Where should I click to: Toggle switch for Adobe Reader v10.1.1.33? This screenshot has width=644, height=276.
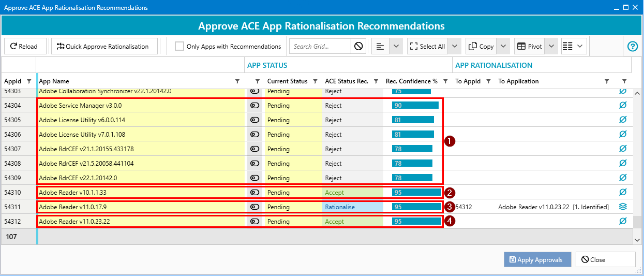coord(254,192)
